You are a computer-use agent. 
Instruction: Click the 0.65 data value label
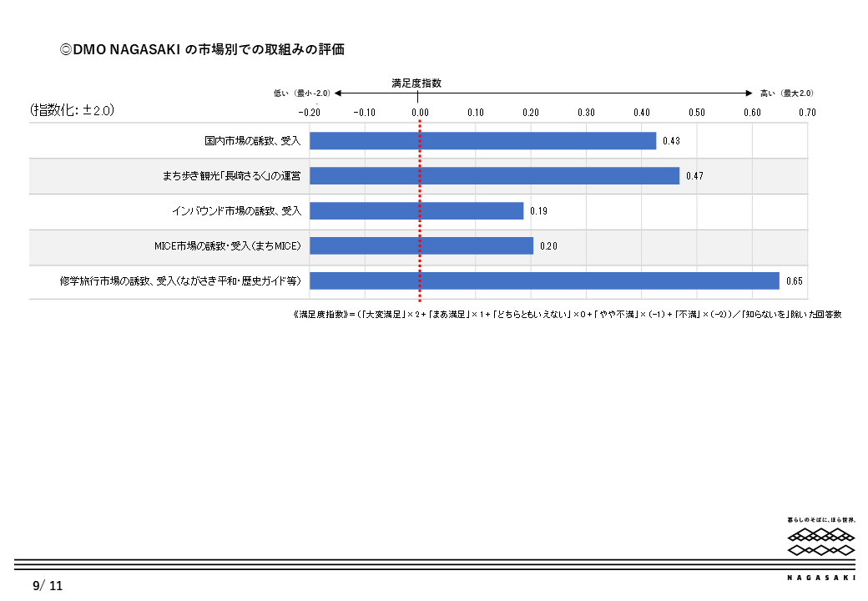(x=795, y=281)
